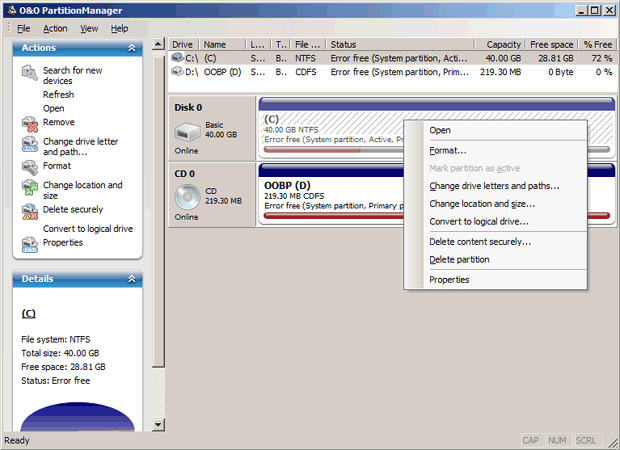This screenshot has height=450, width=620.
Task: Click Change drive letter and path... link
Action: coord(80,147)
